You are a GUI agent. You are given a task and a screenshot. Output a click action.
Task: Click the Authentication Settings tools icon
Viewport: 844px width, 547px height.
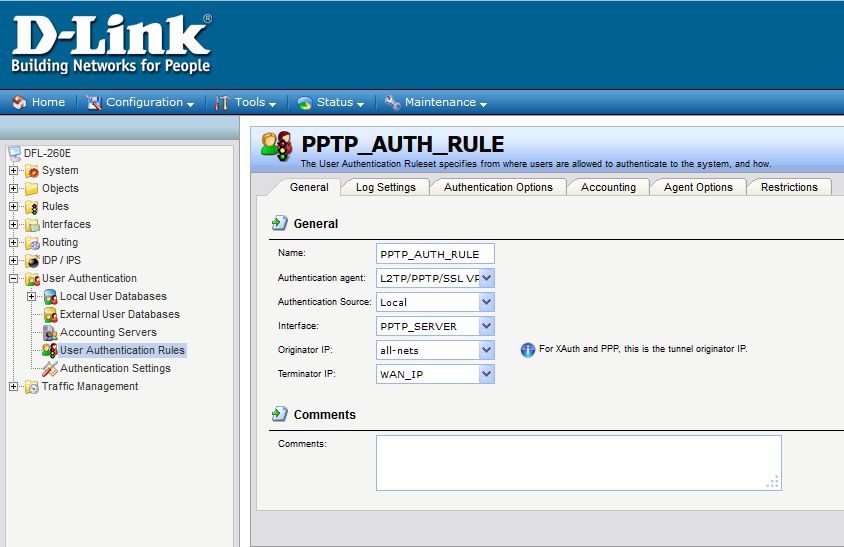[x=50, y=369]
